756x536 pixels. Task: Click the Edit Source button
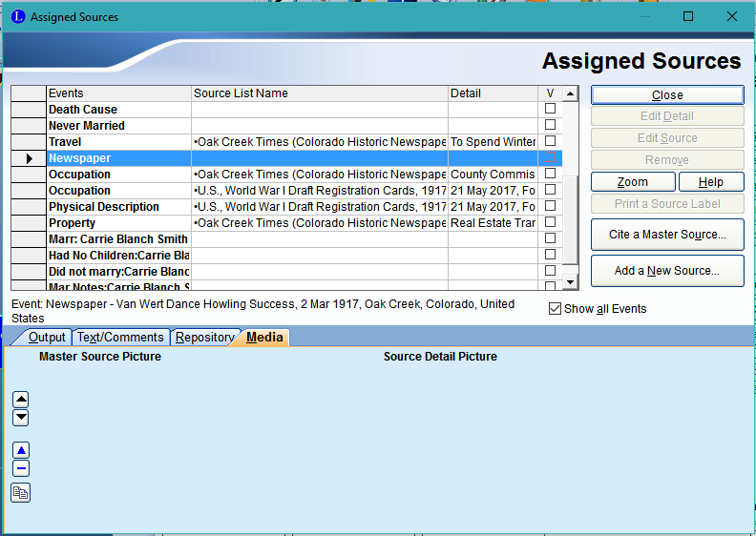667,138
